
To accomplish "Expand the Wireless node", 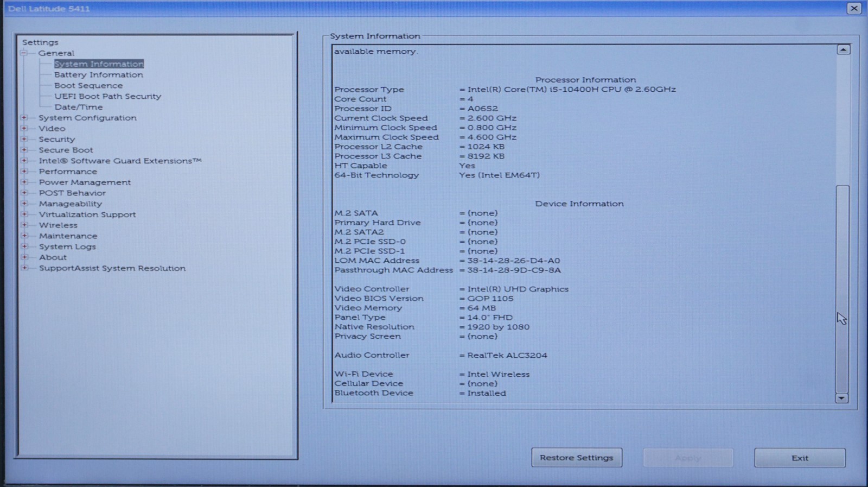I will click(24, 225).
